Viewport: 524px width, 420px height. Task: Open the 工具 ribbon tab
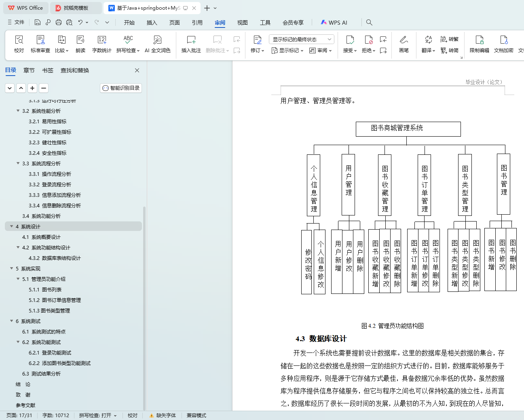tap(265, 23)
